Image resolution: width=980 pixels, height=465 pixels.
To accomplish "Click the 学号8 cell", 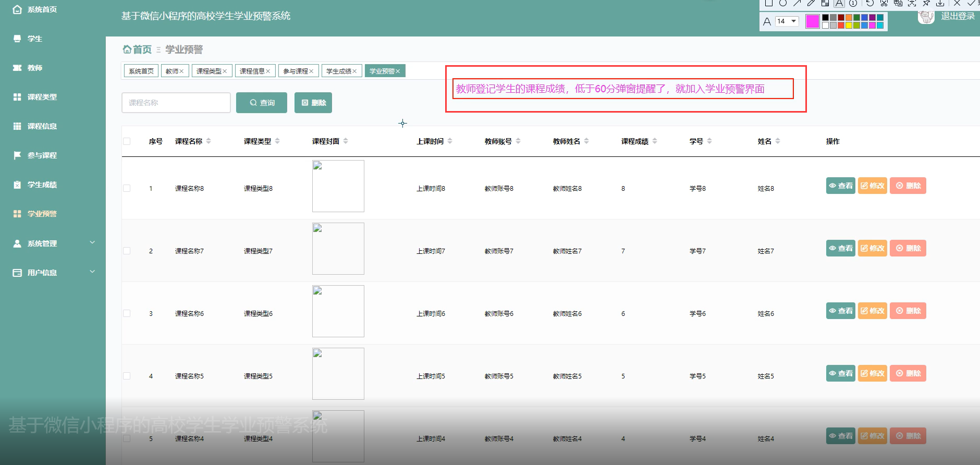I will pyautogui.click(x=697, y=188).
